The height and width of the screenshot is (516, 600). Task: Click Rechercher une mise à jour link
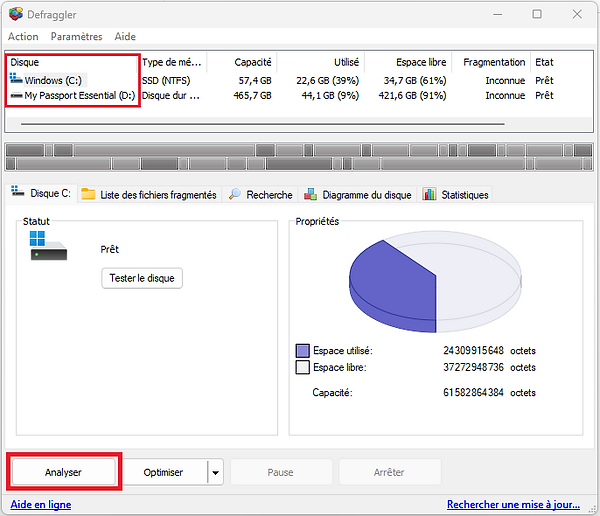[x=514, y=504]
